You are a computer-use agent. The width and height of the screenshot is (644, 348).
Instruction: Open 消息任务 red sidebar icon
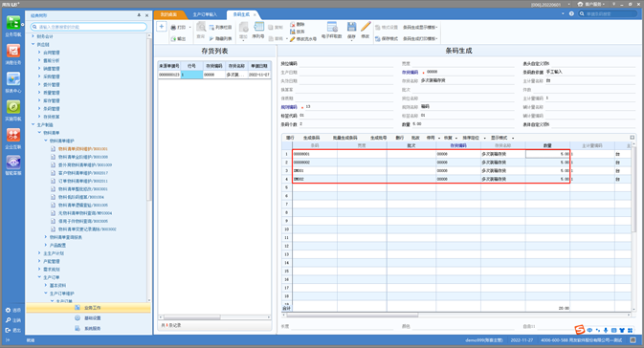click(13, 51)
